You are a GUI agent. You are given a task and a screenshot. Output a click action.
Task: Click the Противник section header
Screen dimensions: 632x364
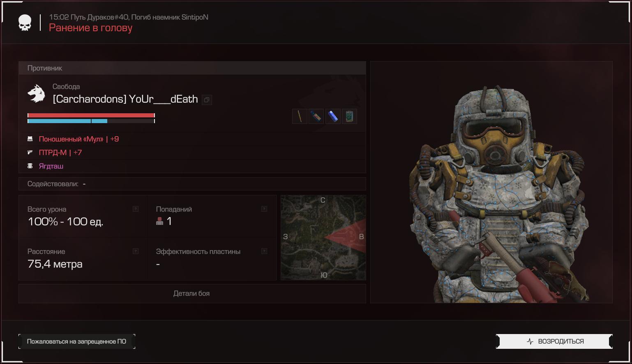[192, 68]
